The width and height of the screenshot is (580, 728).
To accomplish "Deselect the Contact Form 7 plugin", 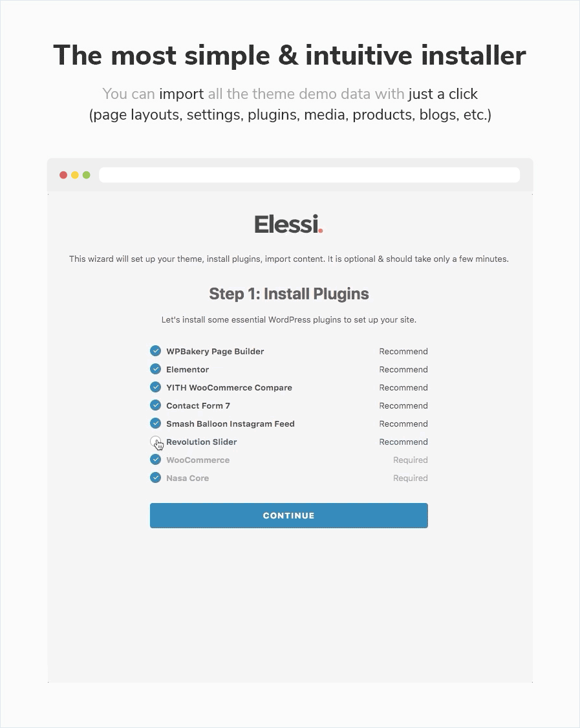I will pos(155,405).
